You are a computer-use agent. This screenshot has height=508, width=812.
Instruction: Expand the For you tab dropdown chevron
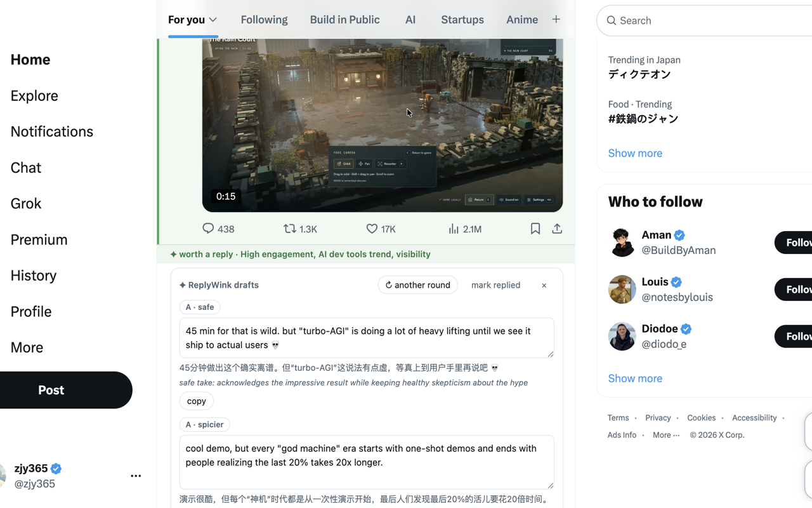[213, 20]
